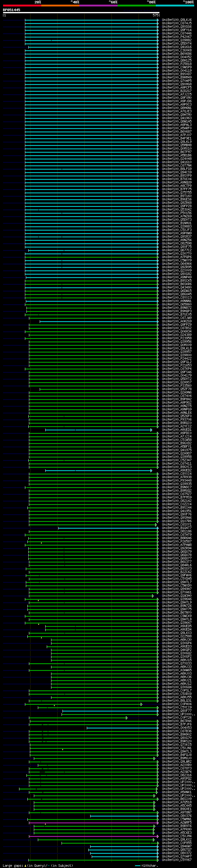Click the 575 query end position label
Image resolution: width=197 pixels, height=868 pixels.
[155, 15]
